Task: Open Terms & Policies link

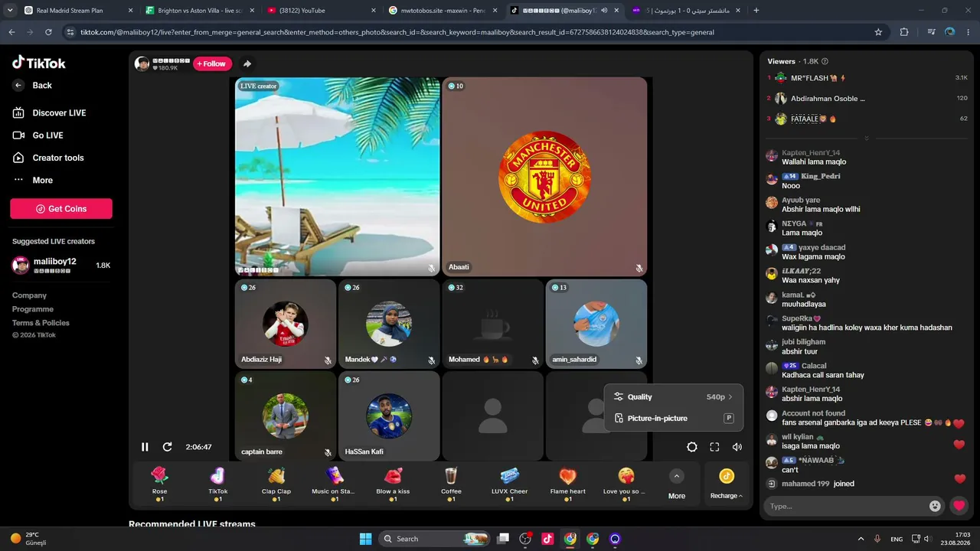Action: [41, 323]
